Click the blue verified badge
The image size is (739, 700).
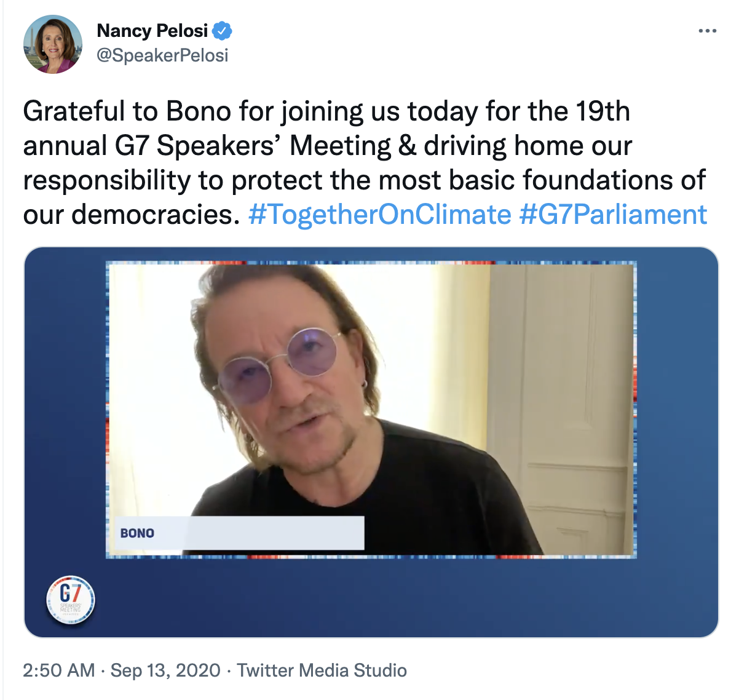coord(222,30)
